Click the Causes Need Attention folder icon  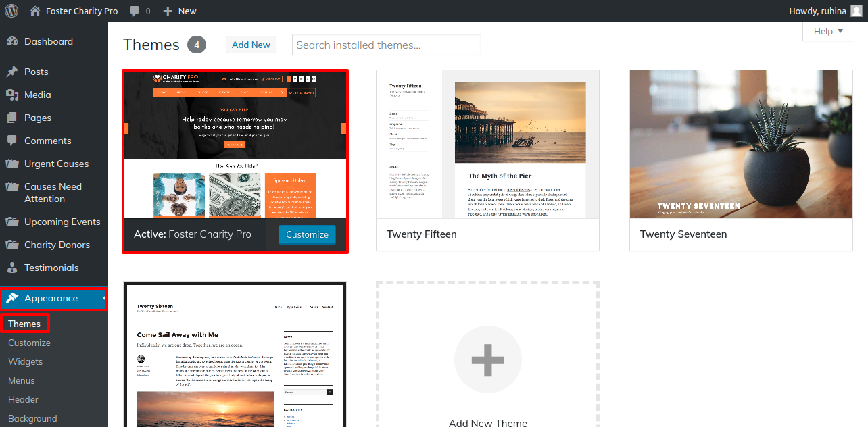coord(12,187)
